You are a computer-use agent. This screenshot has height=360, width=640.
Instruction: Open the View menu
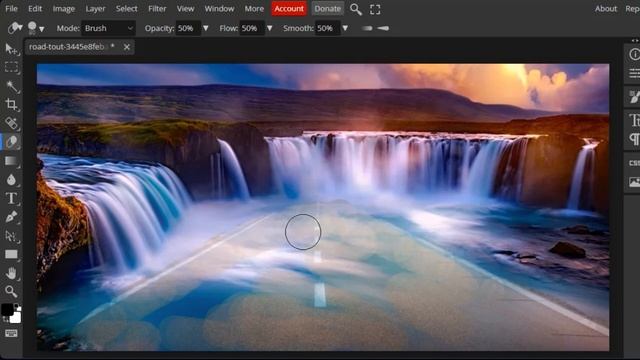[185, 9]
